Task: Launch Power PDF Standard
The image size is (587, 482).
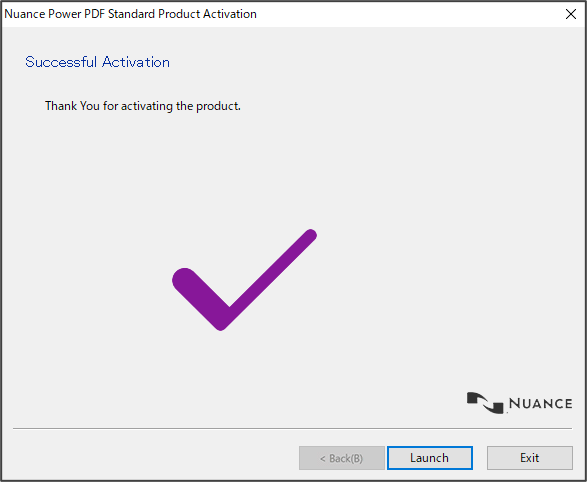Action: click(x=429, y=458)
